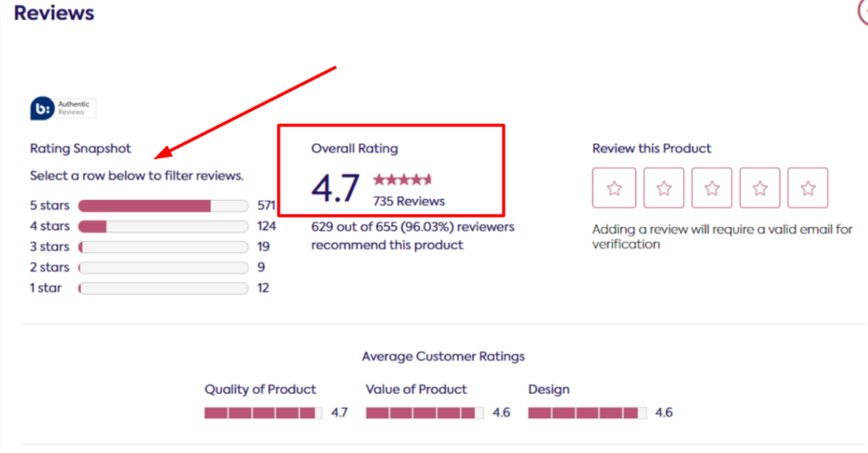Click the 124 count for 4 stars
The image size is (868, 453).
(267, 226)
